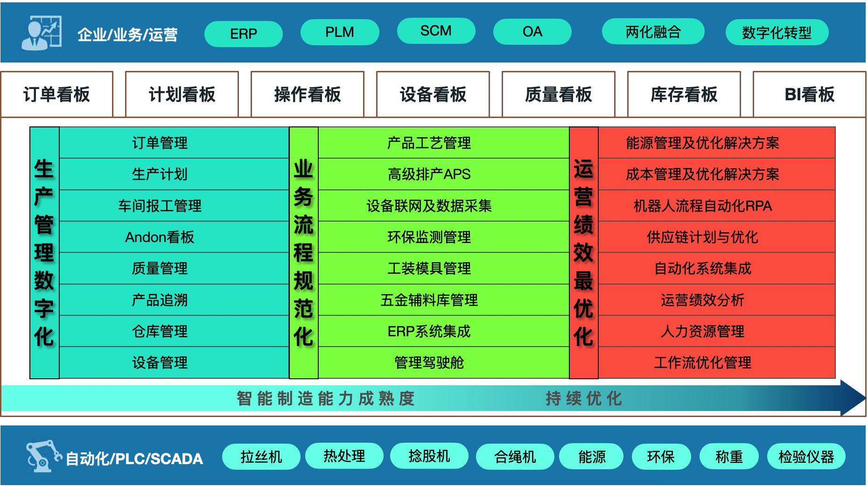Click the 自动化/PLC/SCADA heading
The height and width of the screenshot is (487, 868).
pyautogui.click(x=134, y=459)
